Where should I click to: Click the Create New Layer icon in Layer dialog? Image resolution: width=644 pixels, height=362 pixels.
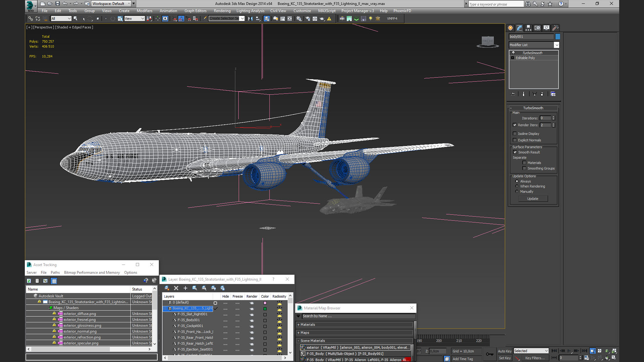point(167,288)
